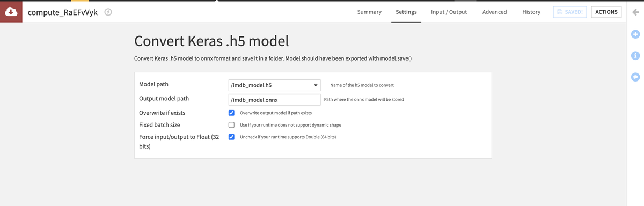Click the red recipe download-cloud icon
This screenshot has height=206, width=644.
[11, 12]
